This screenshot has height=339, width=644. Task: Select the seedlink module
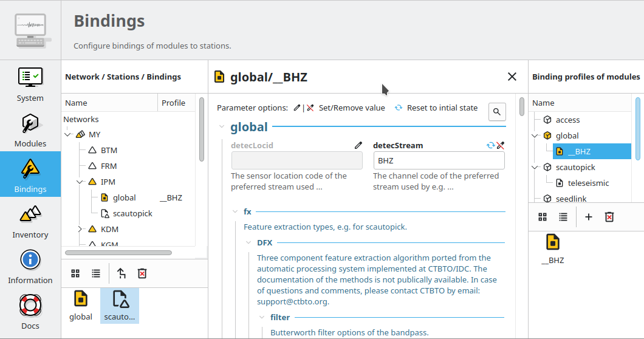pyautogui.click(x=571, y=199)
